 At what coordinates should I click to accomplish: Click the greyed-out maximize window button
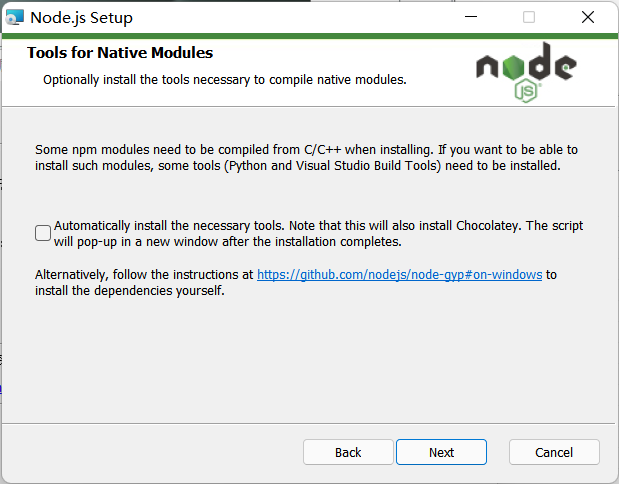click(x=529, y=17)
